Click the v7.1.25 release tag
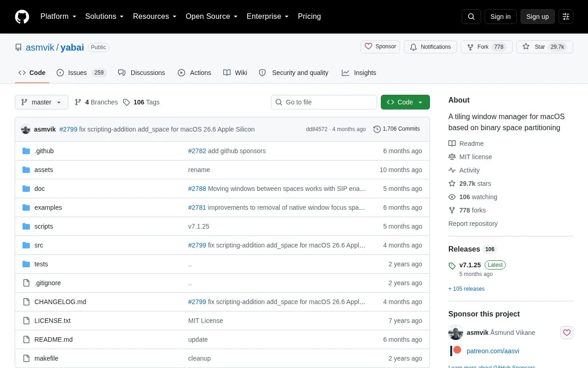The height and width of the screenshot is (368, 588). (x=470, y=265)
